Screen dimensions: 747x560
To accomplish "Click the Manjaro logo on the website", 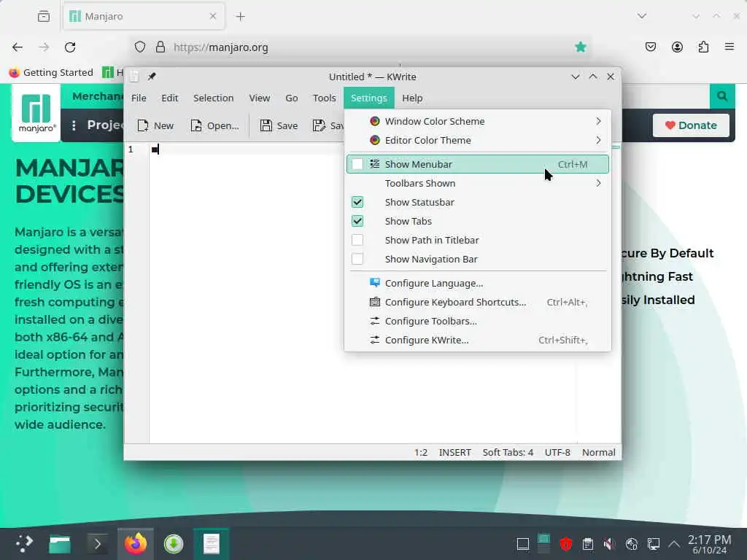I will (36, 113).
